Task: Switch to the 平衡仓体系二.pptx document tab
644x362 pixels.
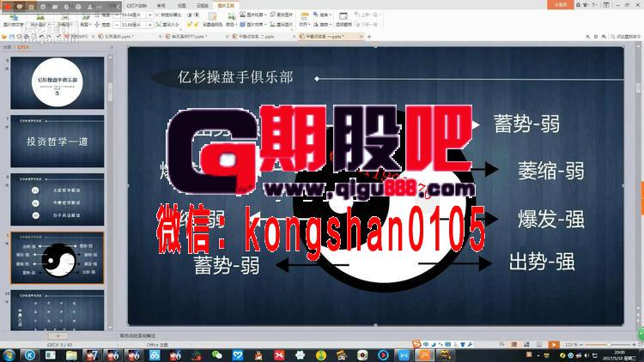Action: (x=261, y=37)
